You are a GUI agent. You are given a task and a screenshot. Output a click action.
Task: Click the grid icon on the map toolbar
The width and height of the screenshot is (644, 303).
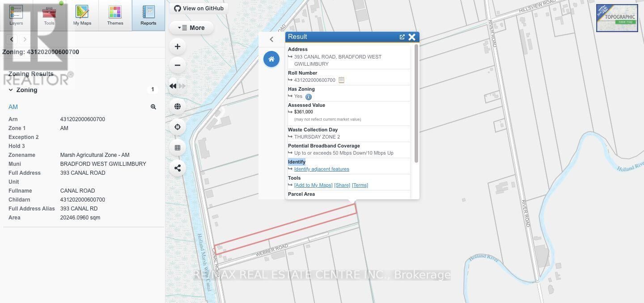click(178, 147)
